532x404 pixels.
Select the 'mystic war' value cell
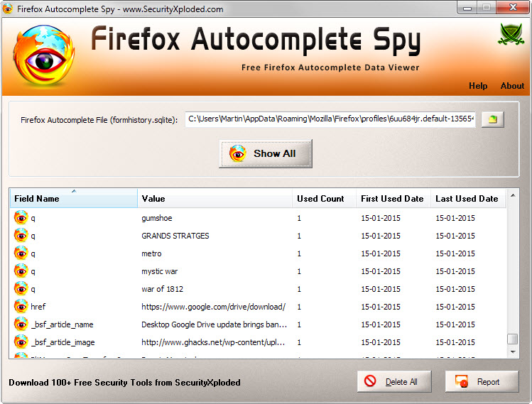(160, 271)
